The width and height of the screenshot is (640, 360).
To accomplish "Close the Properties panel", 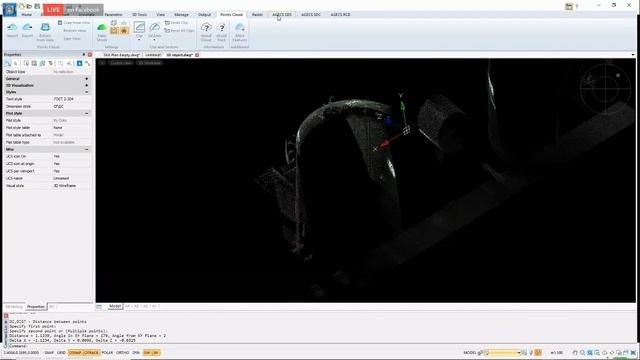I will tap(90, 54).
